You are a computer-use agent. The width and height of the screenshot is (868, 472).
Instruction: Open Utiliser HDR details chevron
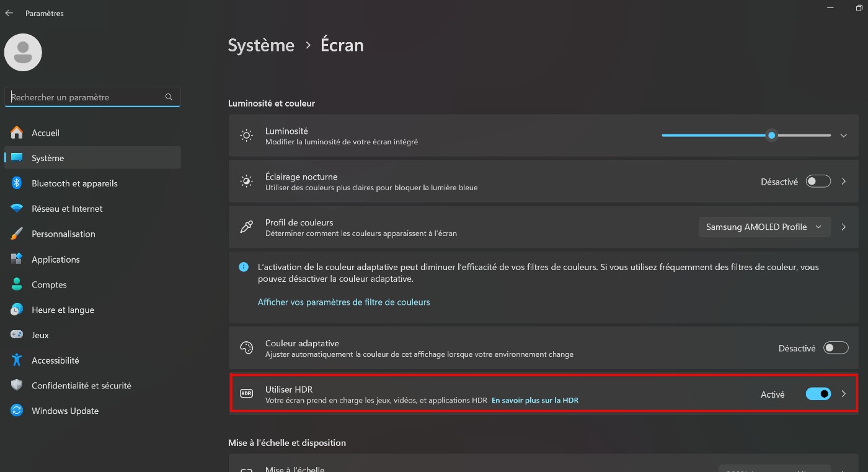pyautogui.click(x=843, y=394)
